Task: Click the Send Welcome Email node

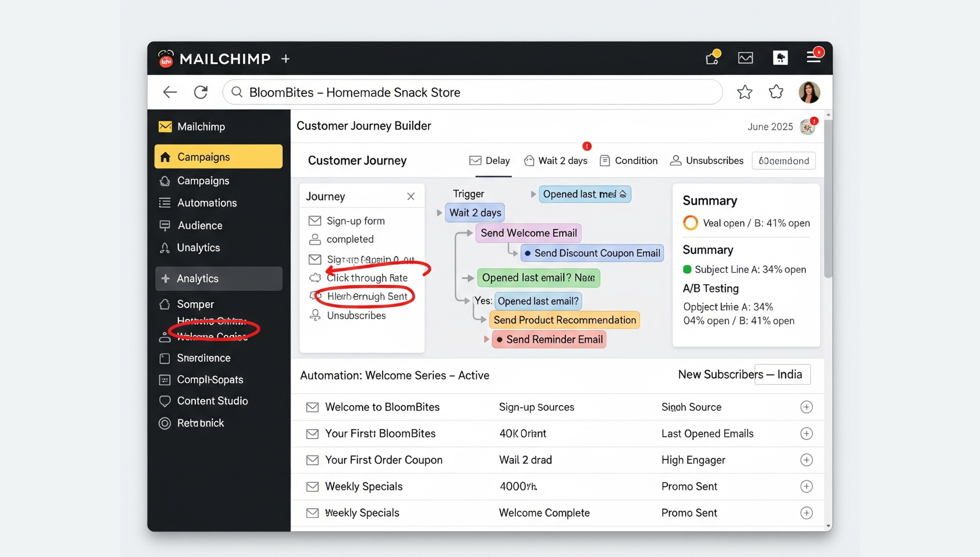Action: (x=528, y=233)
